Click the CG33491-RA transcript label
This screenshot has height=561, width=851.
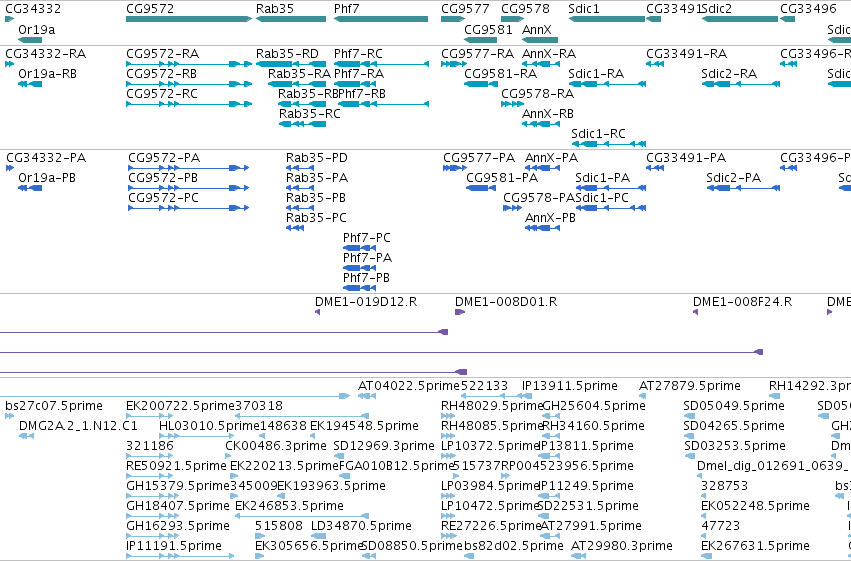(687, 54)
